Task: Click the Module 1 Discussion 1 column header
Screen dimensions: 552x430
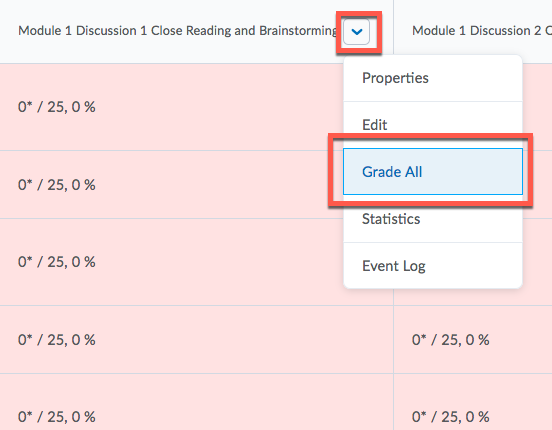Action: tap(178, 31)
